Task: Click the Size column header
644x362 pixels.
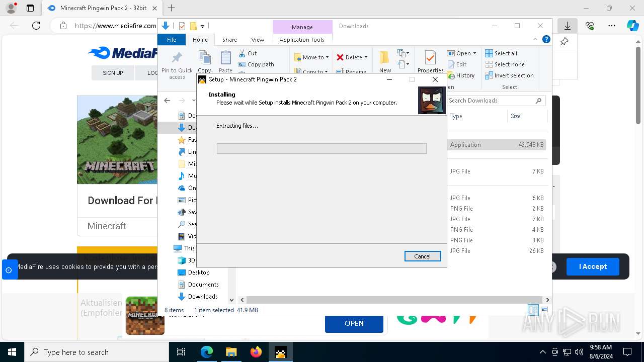Action: tap(526, 116)
